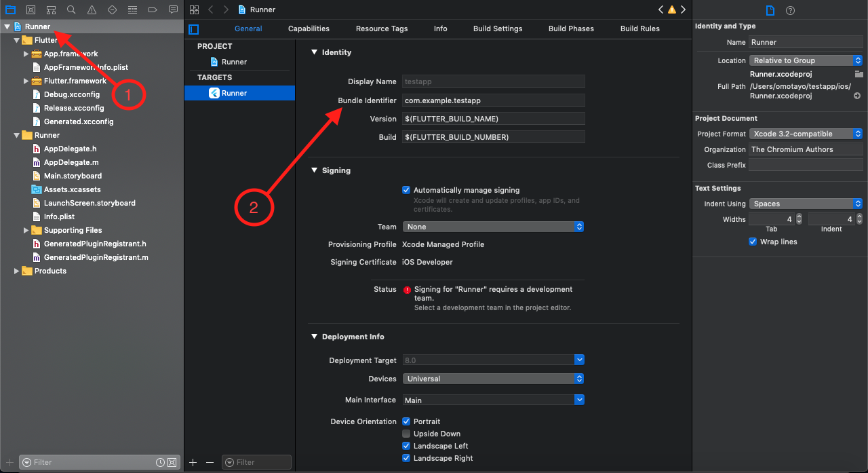Open the Source Control navigator icon
This screenshot has width=868, height=473.
tap(31, 10)
